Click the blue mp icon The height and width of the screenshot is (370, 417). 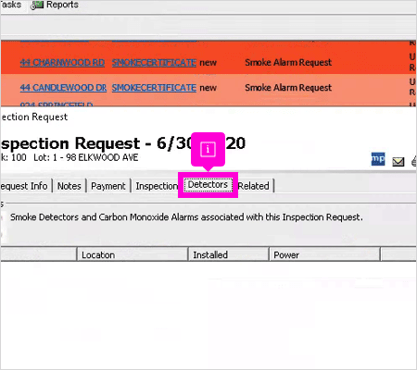click(x=378, y=159)
